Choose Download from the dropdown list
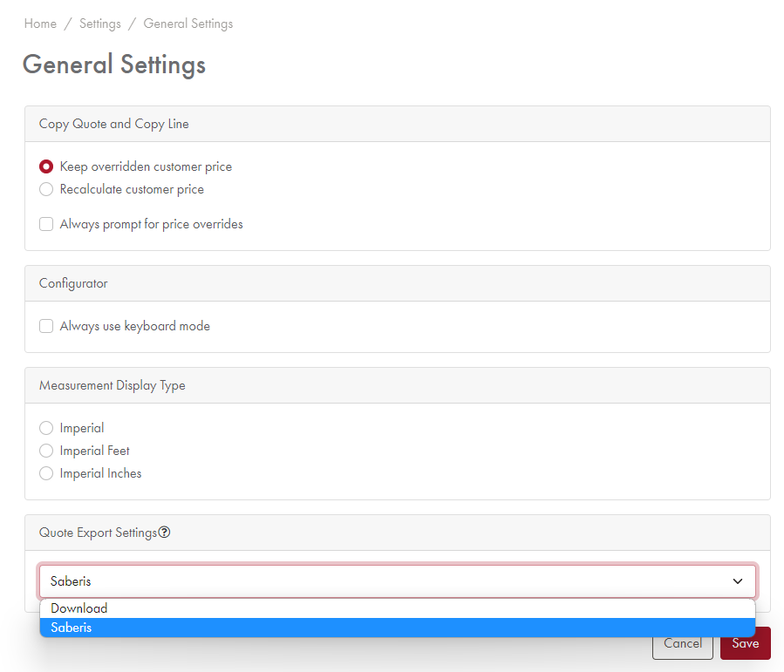This screenshot has height=672, width=784. (79, 608)
